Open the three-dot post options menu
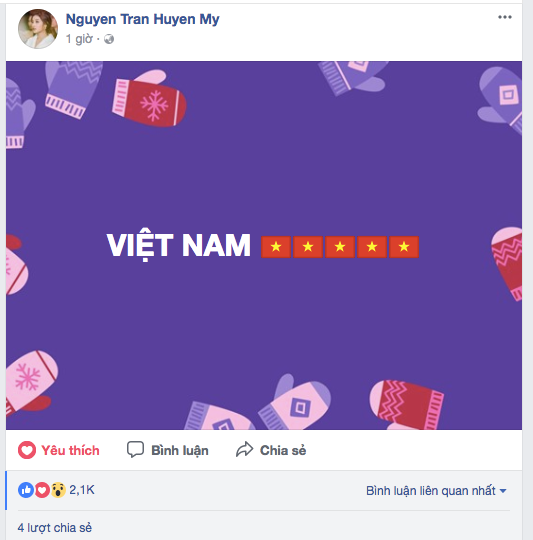 [505, 17]
